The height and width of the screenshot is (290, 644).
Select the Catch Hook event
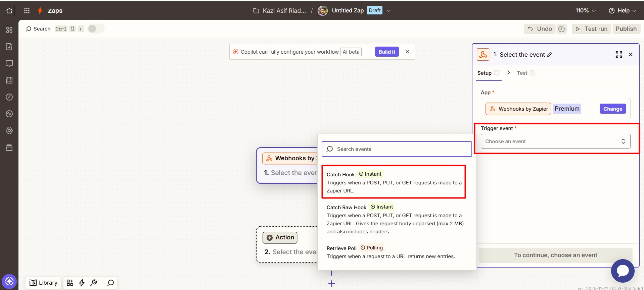tap(393, 182)
